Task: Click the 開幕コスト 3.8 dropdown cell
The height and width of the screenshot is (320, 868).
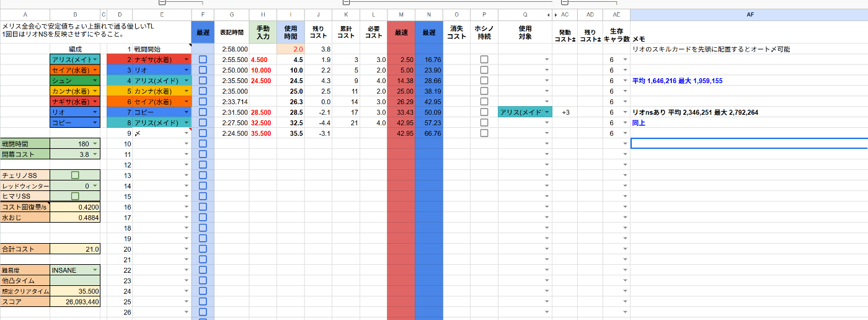Action: pos(74,154)
